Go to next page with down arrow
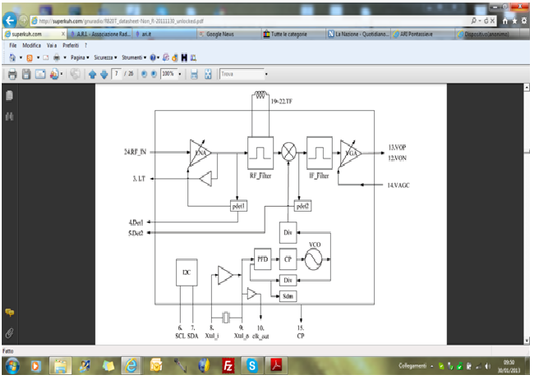 click(x=104, y=74)
